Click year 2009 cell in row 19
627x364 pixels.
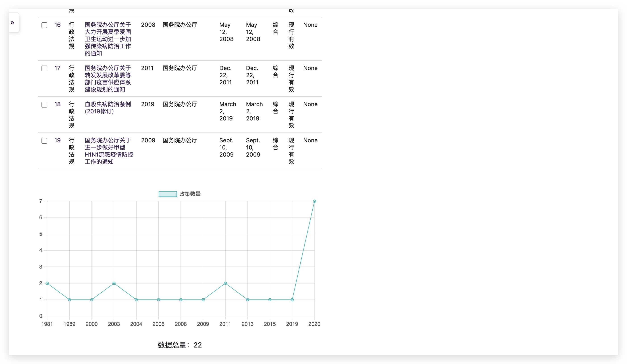point(148,140)
